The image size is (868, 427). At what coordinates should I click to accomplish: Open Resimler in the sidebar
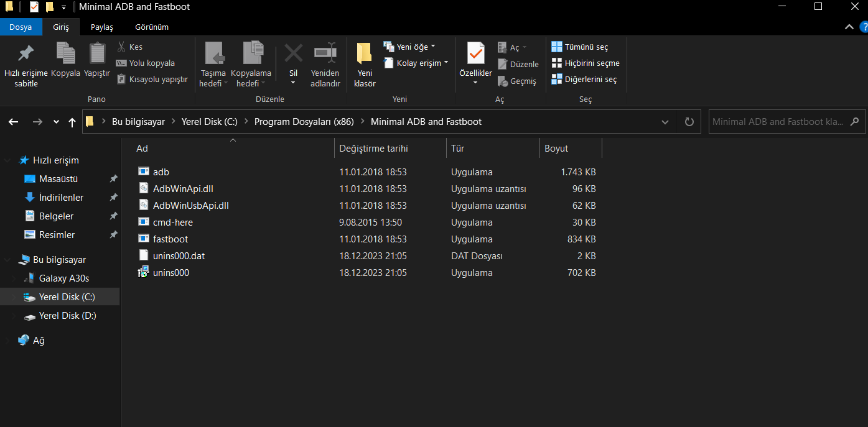[57, 235]
